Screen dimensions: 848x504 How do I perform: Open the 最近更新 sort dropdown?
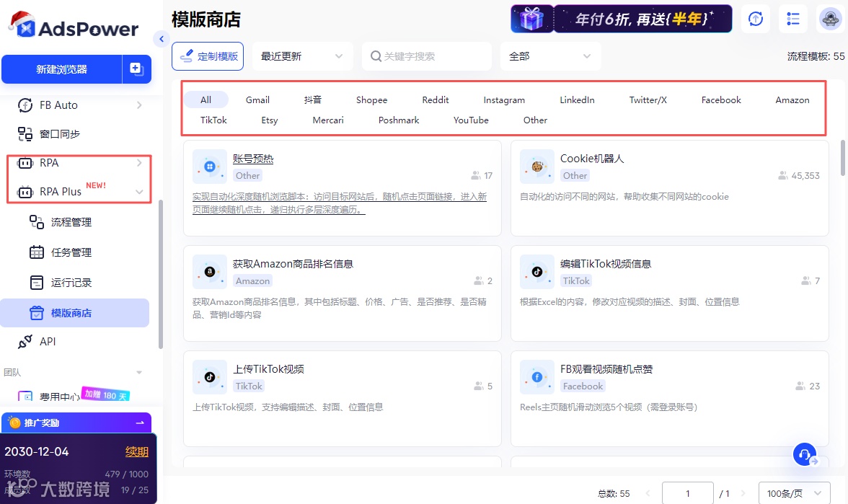[x=301, y=56]
